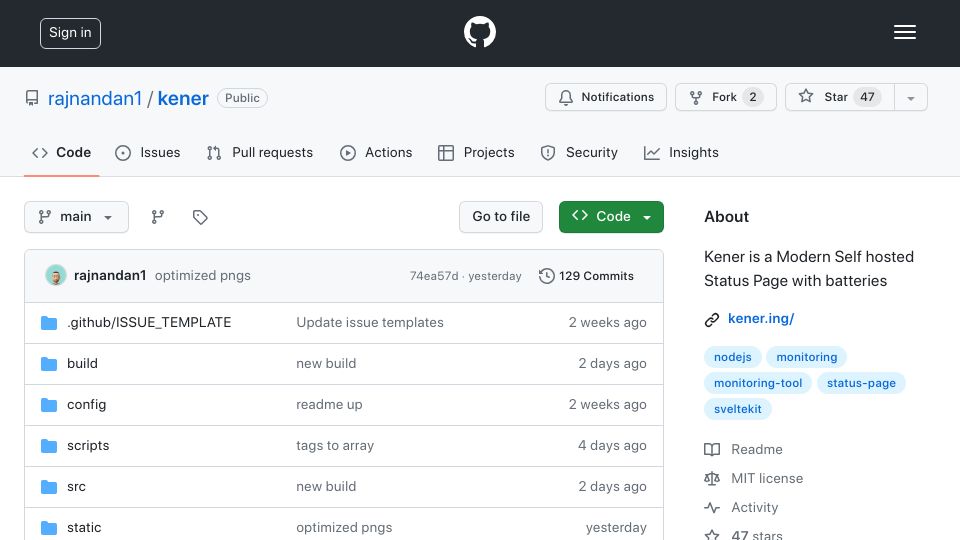The image size is (960, 540).
Task: Open the main branch selector dropdown
Action: click(77, 217)
